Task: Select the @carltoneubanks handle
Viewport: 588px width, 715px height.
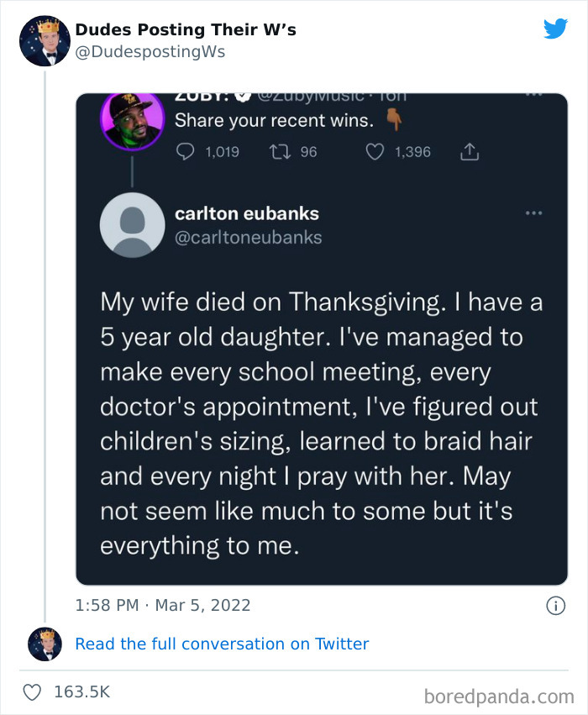Action: pos(247,237)
